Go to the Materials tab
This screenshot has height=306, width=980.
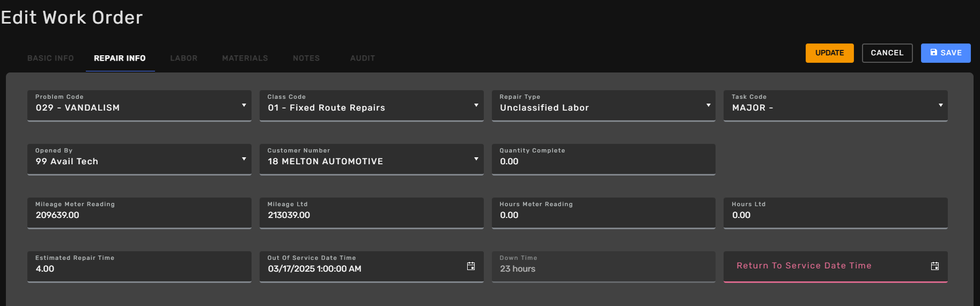click(x=245, y=58)
